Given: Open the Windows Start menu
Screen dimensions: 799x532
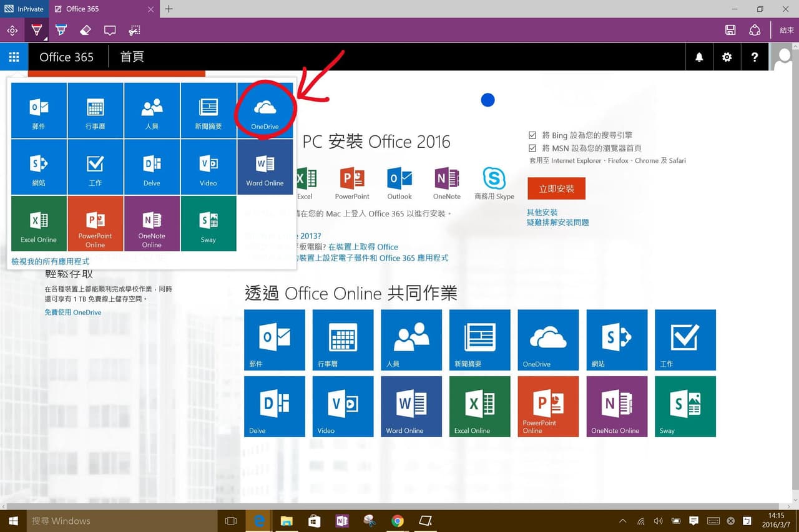Looking at the screenshot, I should [x=14, y=521].
